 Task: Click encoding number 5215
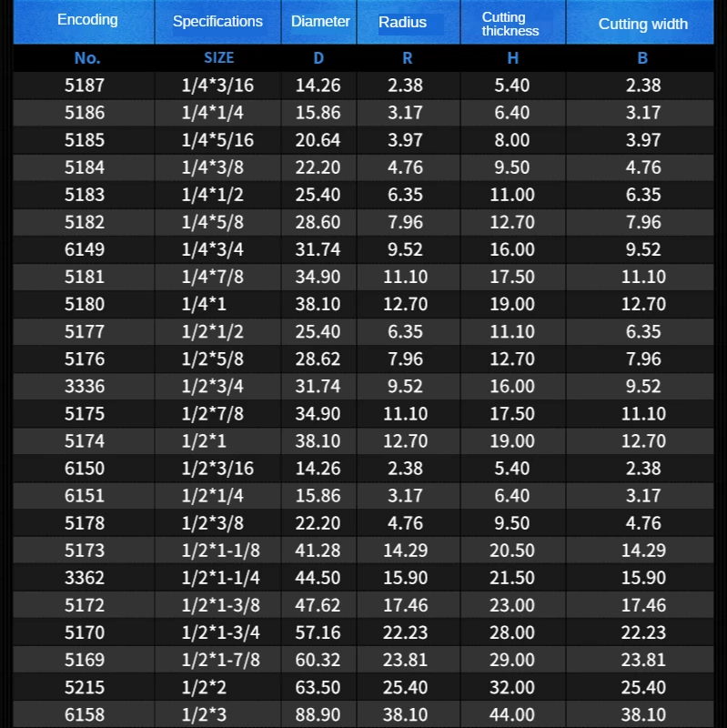coord(85,687)
